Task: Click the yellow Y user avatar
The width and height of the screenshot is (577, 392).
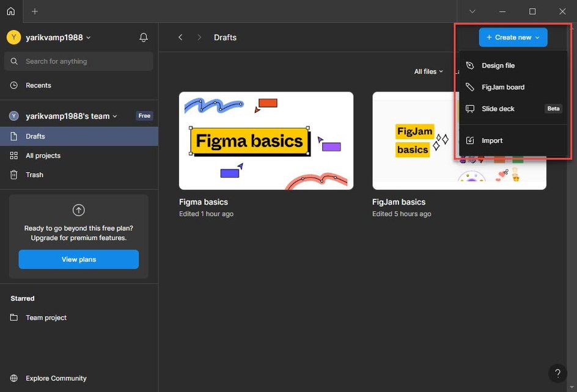Action: [13, 37]
